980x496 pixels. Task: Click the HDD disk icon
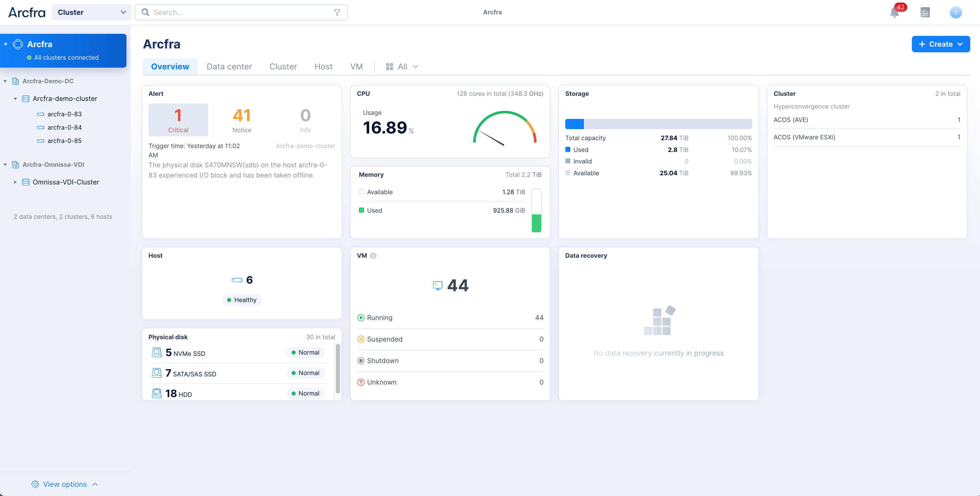click(156, 393)
